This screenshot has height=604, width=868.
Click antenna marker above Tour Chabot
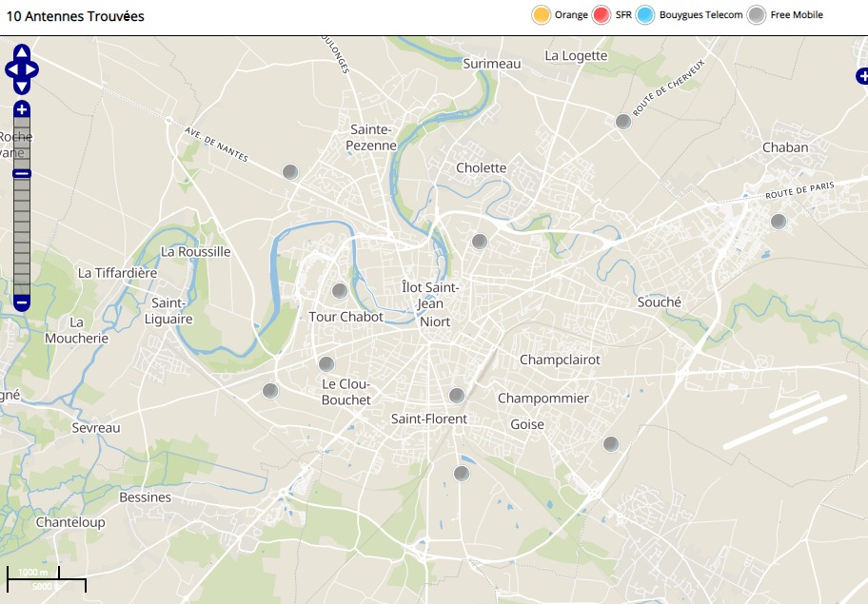click(x=340, y=291)
